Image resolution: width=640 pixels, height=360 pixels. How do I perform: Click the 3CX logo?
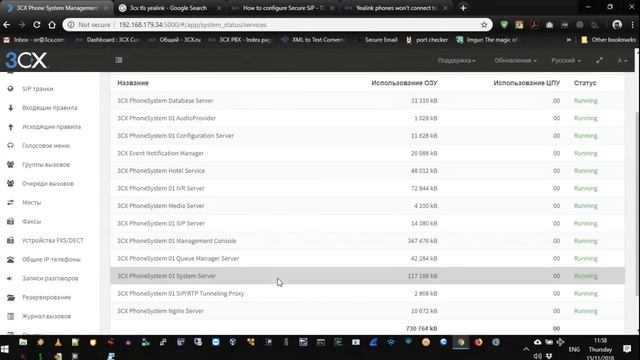26,60
